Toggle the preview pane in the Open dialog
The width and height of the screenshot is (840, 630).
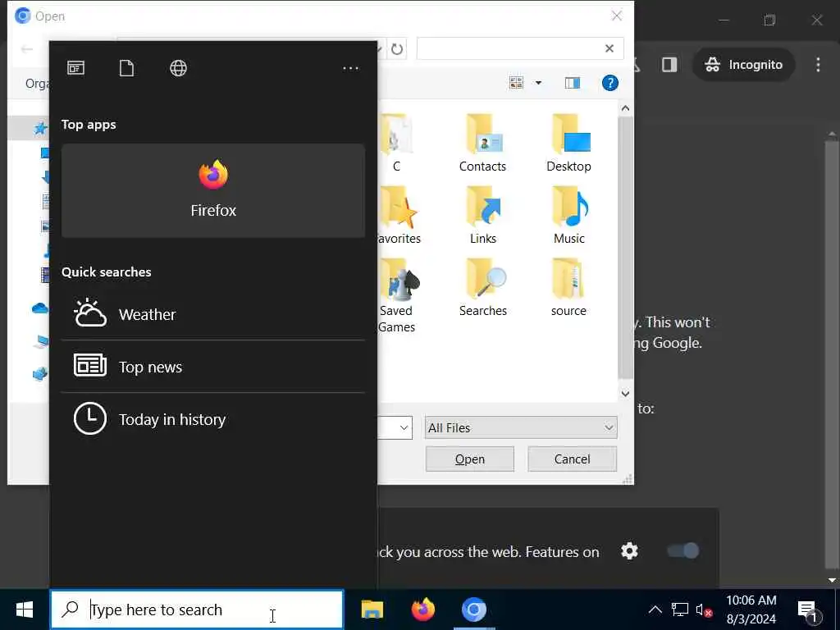pyautogui.click(x=572, y=83)
